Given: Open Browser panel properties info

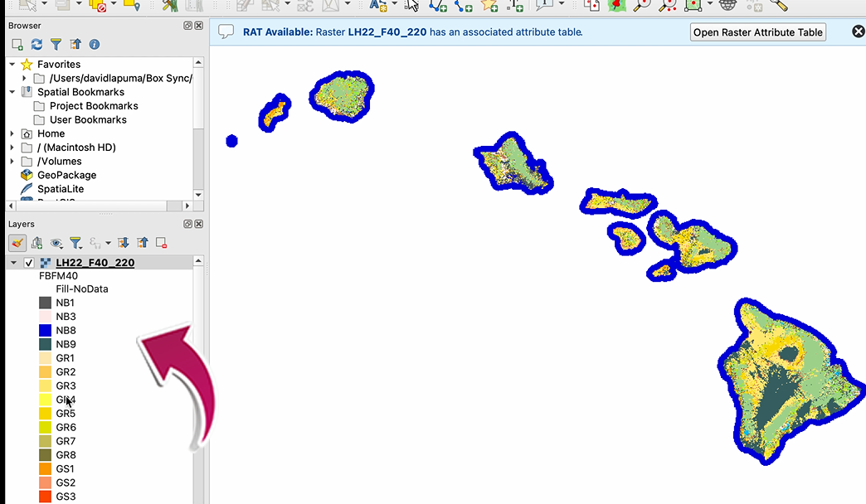Looking at the screenshot, I should click(93, 44).
